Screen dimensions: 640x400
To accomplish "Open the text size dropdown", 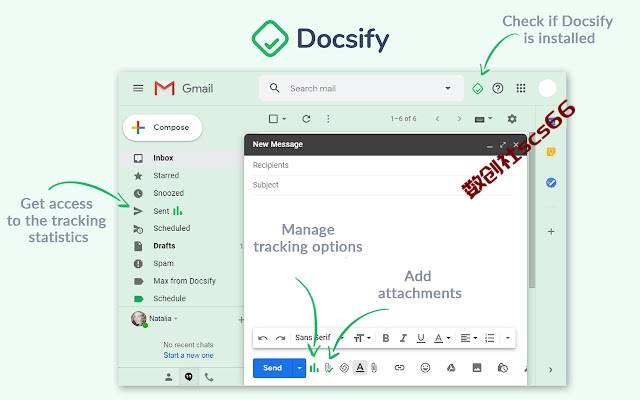I will [x=362, y=338].
